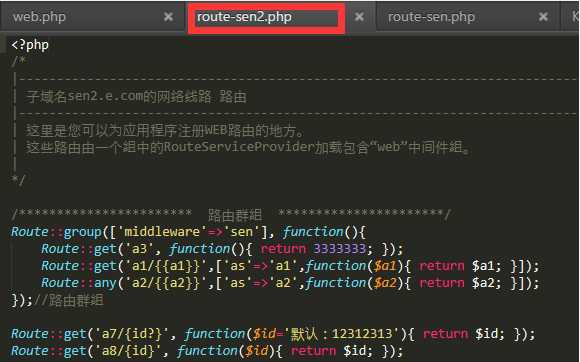
Task: Click the Route::get 'a8/{id}' line
Action: [207, 351]
